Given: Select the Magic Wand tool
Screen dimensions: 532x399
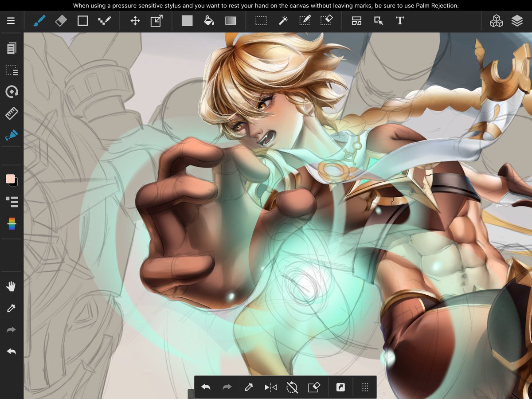Looking at the screenshot, I should tap(283, 21).
